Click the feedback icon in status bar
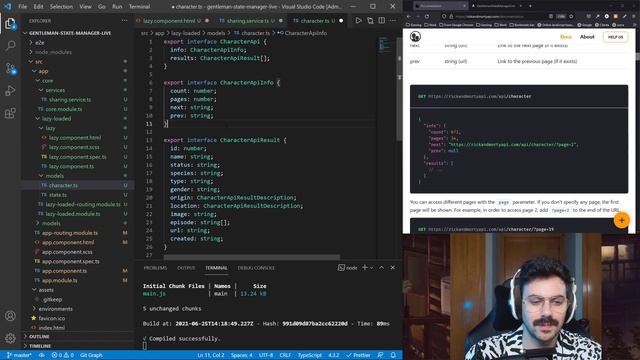 click(380, 355)
